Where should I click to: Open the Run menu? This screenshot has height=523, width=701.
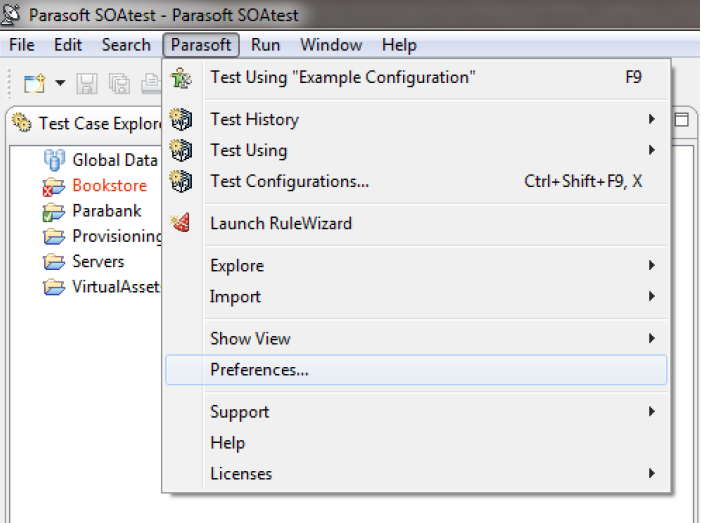click(265, 45)
